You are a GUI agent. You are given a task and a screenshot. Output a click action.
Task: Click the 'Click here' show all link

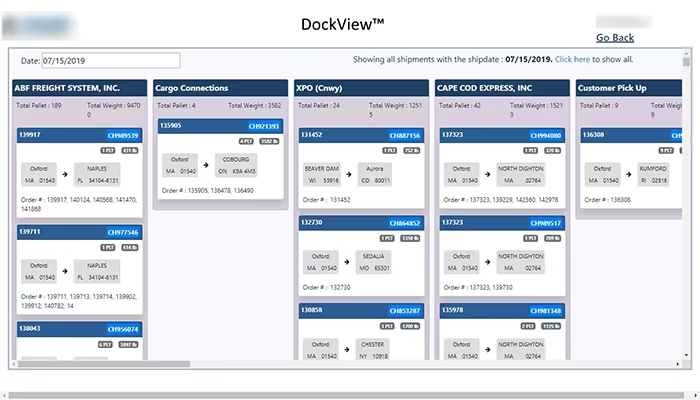click(x=572, y=59)
